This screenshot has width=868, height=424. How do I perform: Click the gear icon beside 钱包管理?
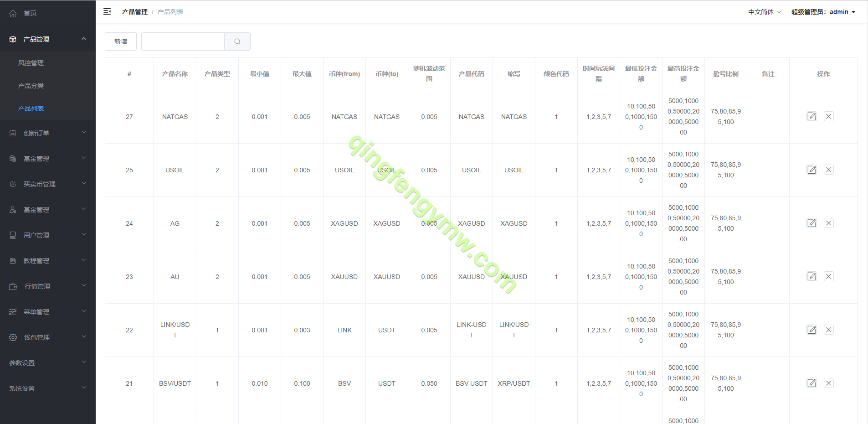coord(13,337)
